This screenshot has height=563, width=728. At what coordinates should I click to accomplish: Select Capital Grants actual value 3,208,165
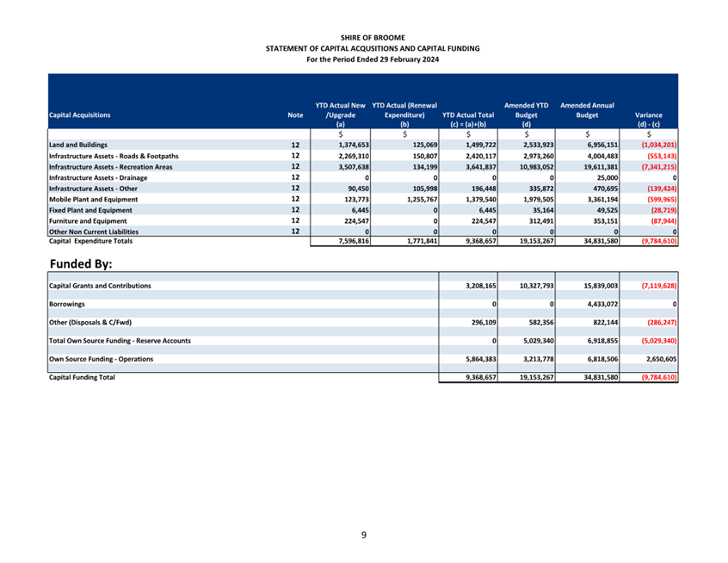[x=481, y=286]
